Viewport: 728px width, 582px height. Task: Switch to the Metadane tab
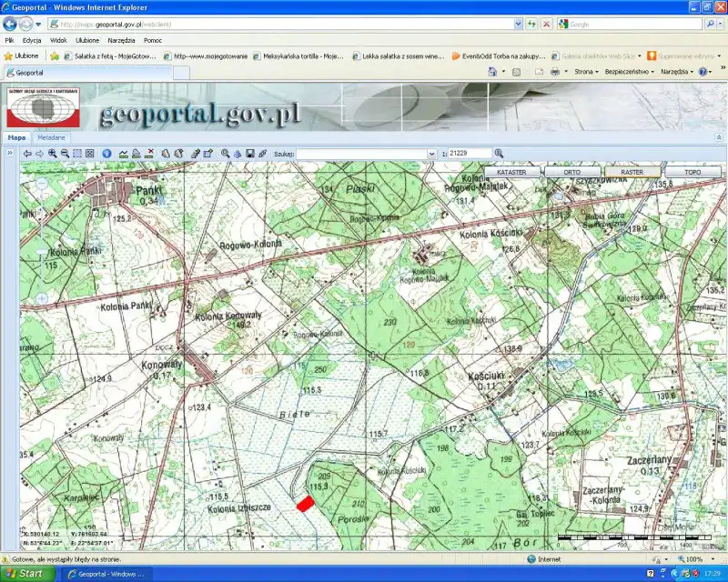coord(51,138)
